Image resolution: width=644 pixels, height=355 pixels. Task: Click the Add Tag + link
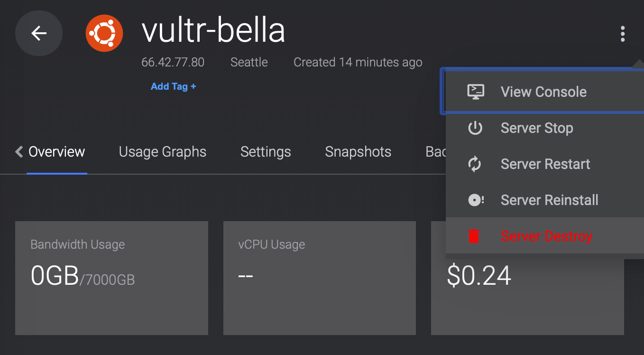[x=173, y=86]
